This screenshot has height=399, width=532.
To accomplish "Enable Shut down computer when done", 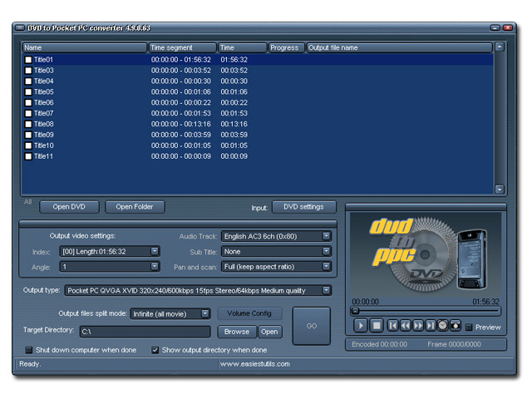I will [29, 350].
